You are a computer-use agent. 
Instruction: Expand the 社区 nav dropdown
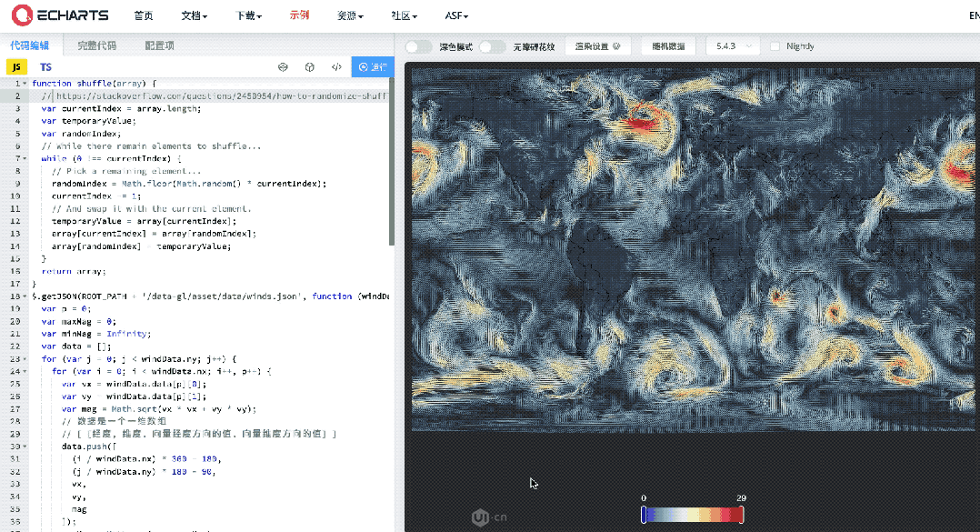404,15
